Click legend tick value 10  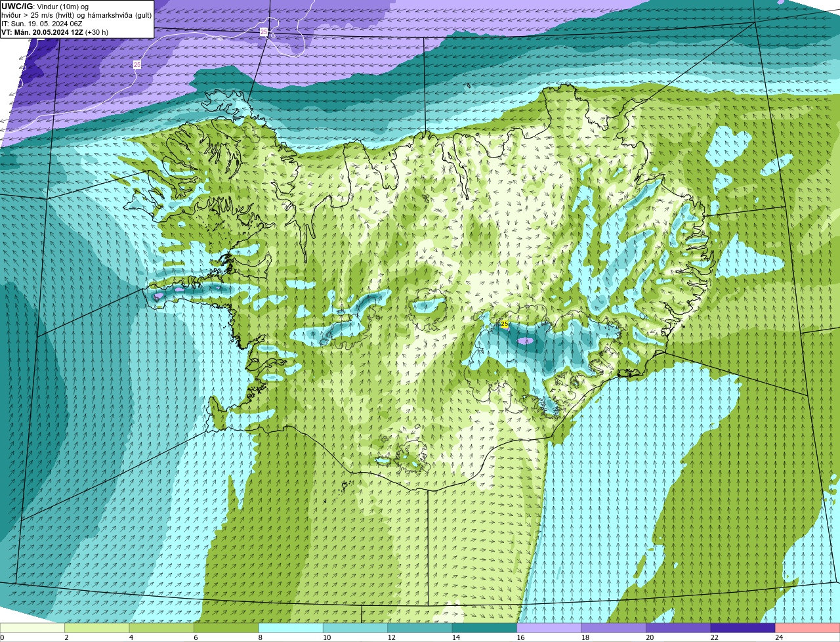point(327,637)
